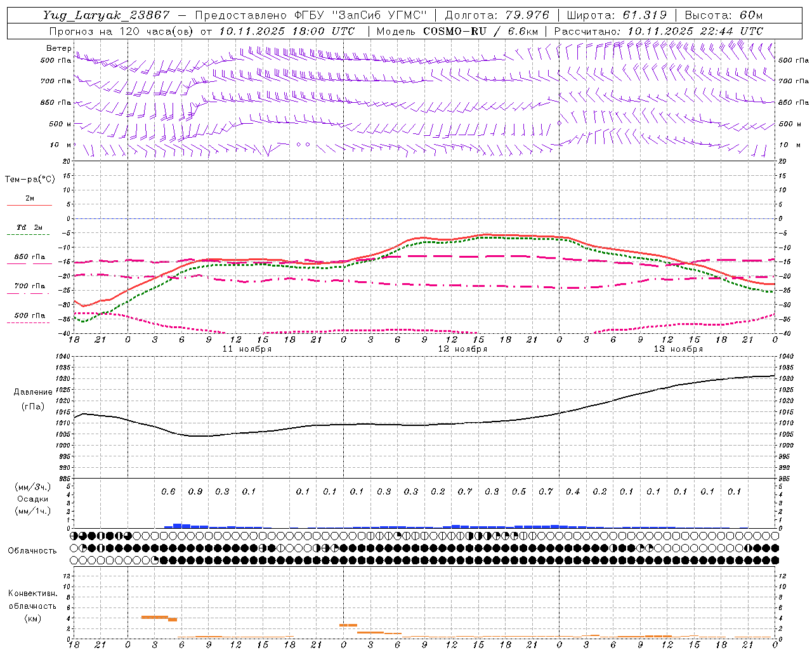The height and width of the screenshot is (650, 812).
Task: Click the "11 ноября" date label
Action: pos(247,349)
